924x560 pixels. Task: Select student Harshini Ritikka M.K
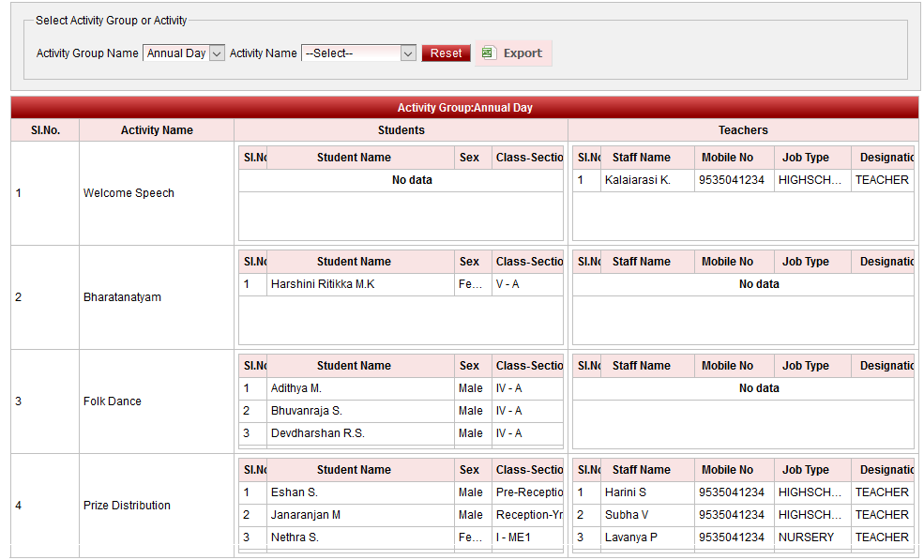point(323,284)
